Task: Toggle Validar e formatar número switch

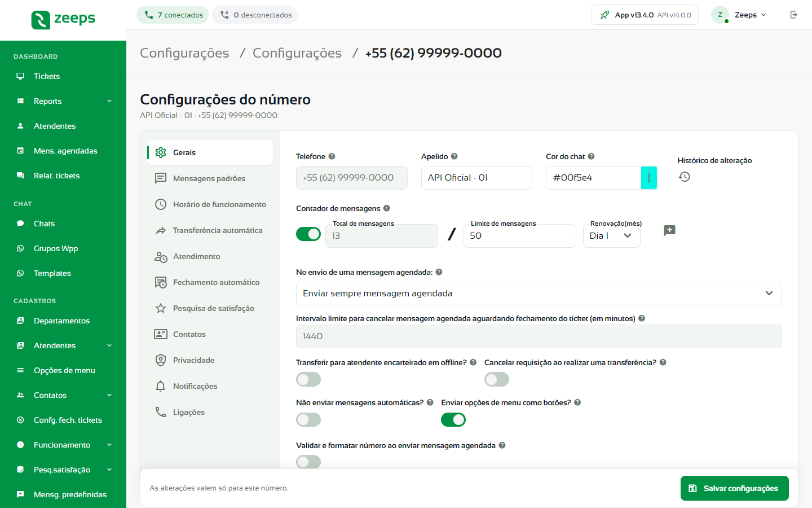Action: (x=308, y=462)
